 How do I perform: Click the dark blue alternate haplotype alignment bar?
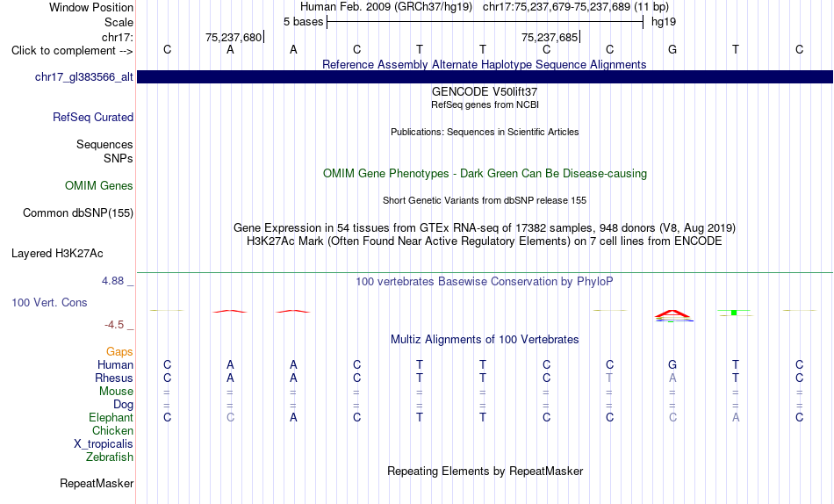pos(485,76)
